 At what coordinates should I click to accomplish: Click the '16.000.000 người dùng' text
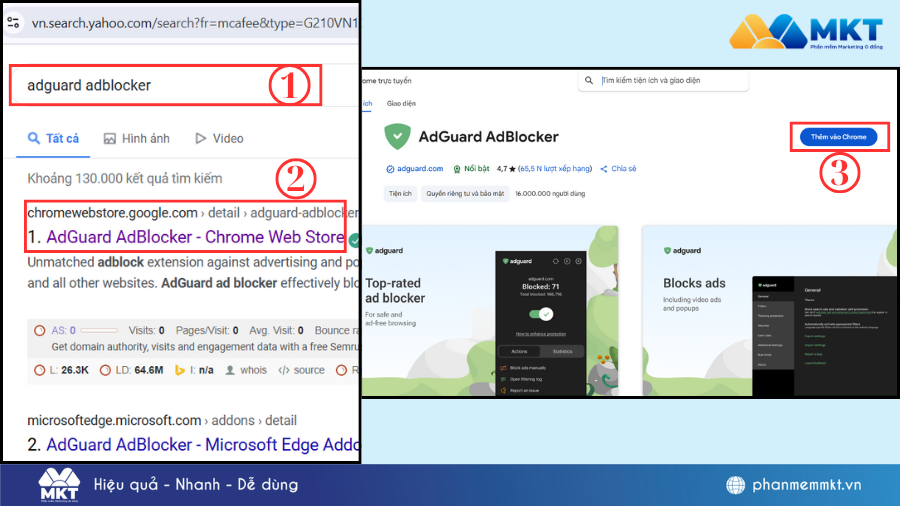(x=550, y=193)
